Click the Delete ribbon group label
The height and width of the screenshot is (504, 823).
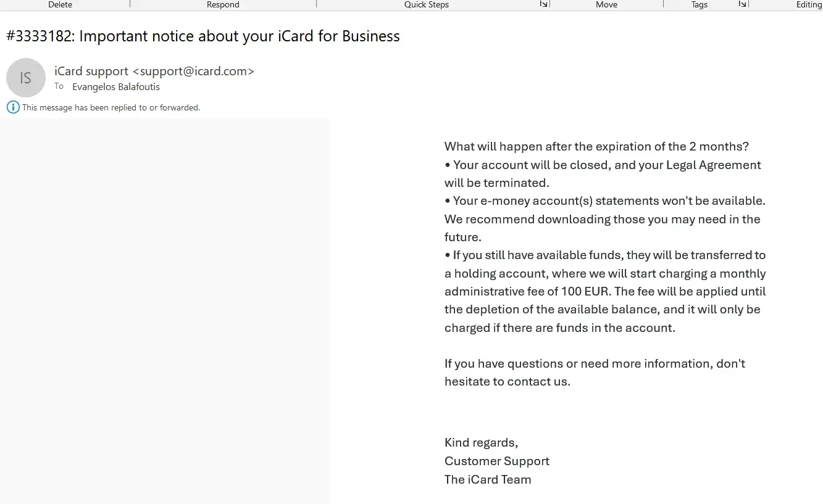pos(60,4)
